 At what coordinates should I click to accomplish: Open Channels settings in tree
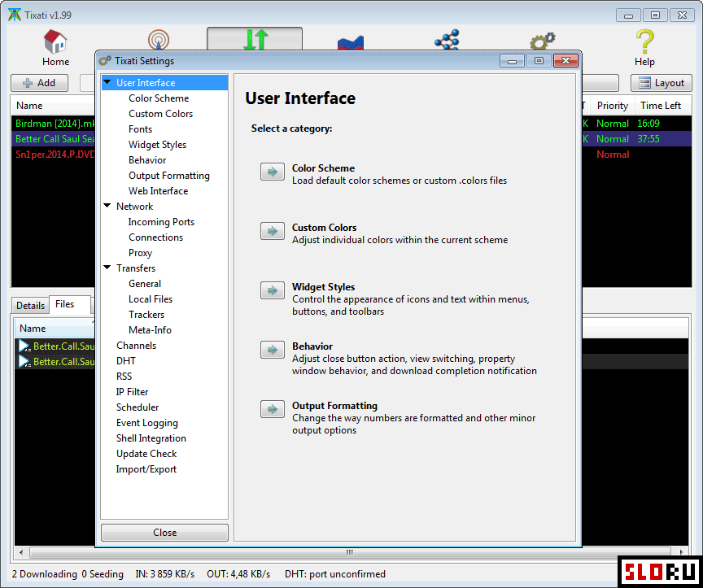(x=137, y=346)
